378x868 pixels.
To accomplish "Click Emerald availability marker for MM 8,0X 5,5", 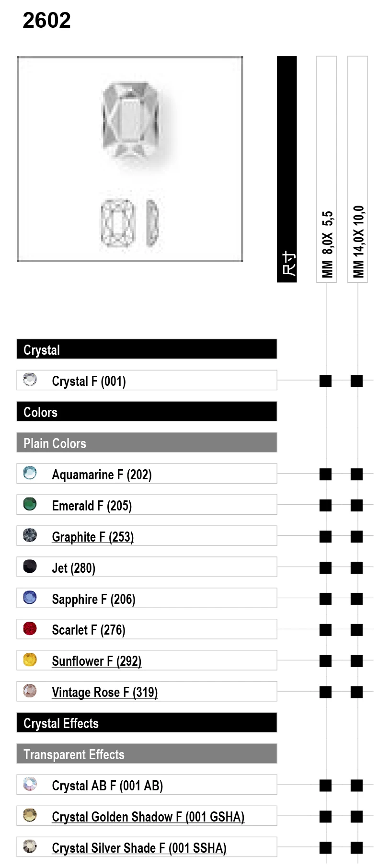I will coord(326,505).
